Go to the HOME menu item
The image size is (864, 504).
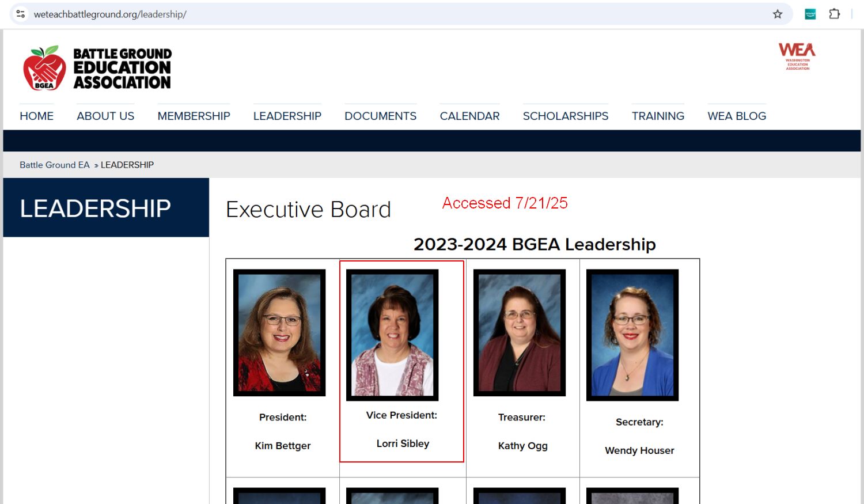(x=36, y=116)
